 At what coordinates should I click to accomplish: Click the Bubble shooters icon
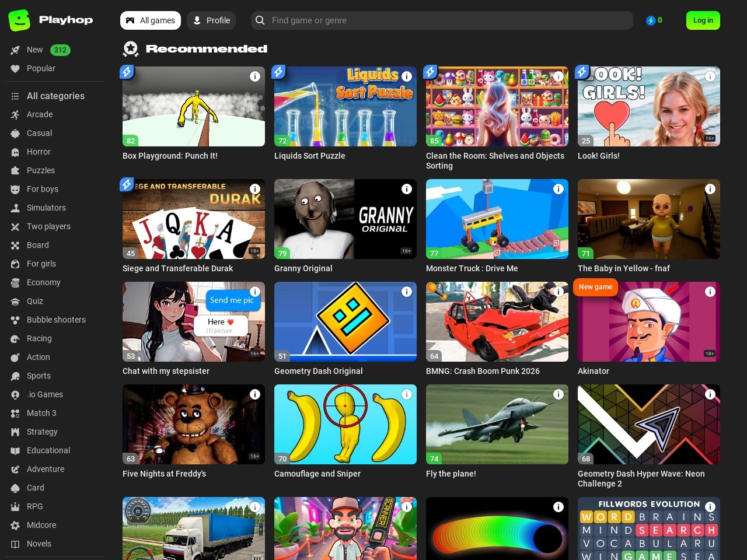(15, 320)
